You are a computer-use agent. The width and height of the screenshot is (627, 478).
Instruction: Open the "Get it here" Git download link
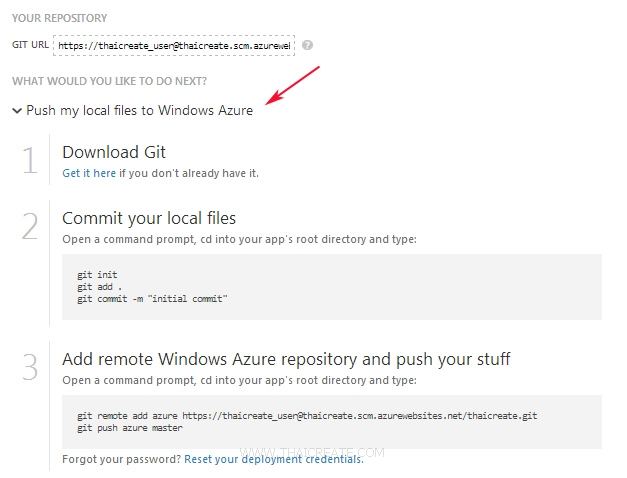[x=89, y=173]
